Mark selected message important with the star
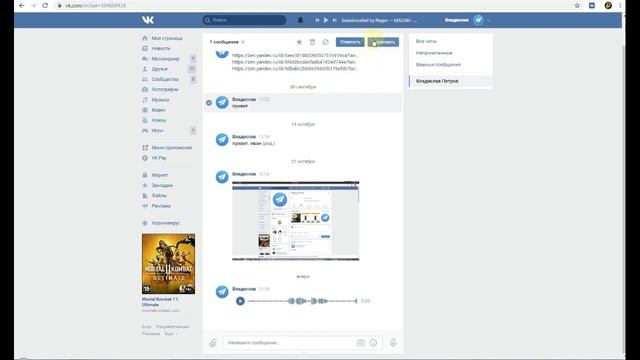Image resolution: width=640 pixels, height=360 pixels. 299,42
